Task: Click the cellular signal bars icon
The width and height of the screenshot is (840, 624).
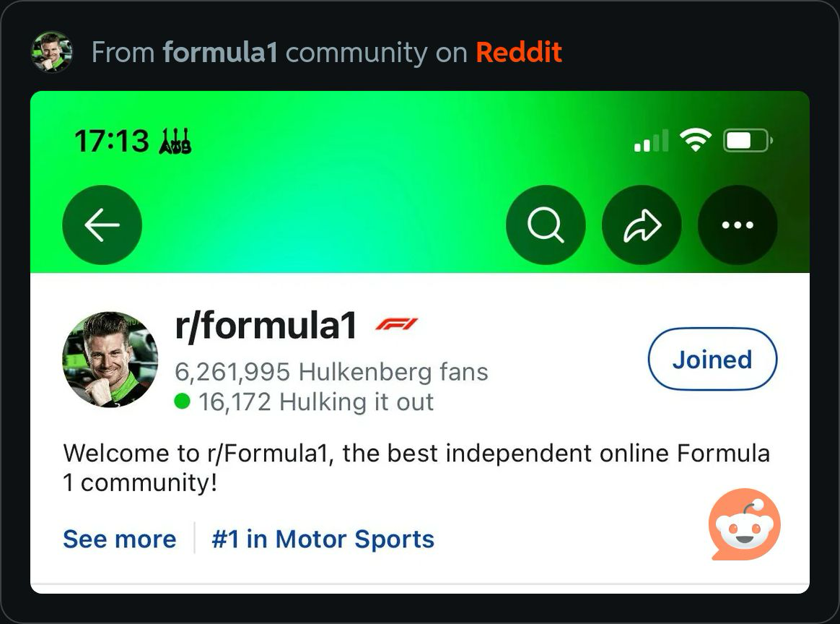Action: 652,140
